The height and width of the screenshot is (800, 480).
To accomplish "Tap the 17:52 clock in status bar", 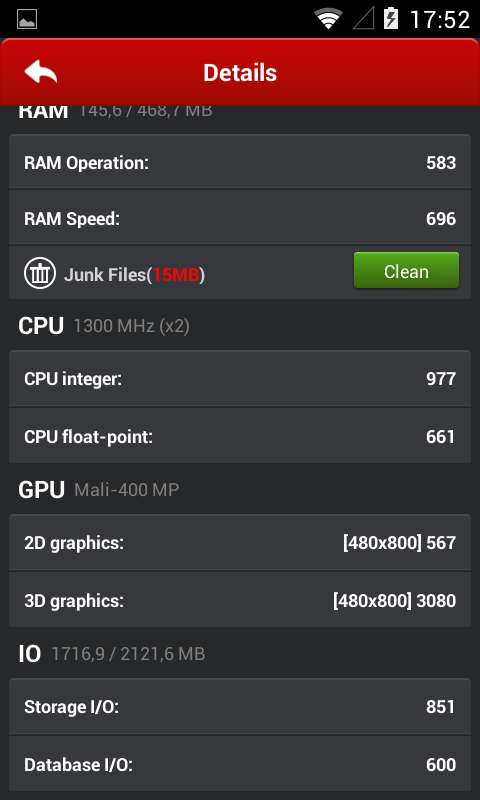I will tap(440, 19).
